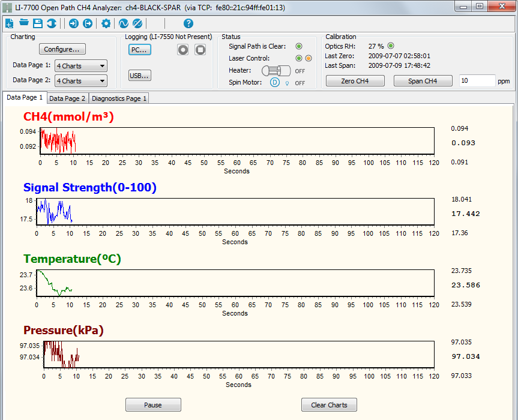This screenshot has height=420, width=518.
Task: Click the Zero CH4 button
Action: (x=355, y=81)
